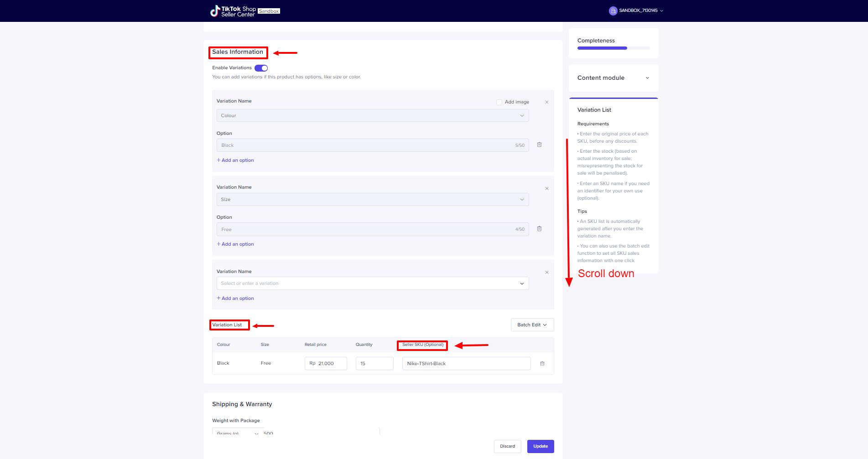868x459 pixels.
Task: Edit the retail price field showing 21,000
Action: point(326,363)
